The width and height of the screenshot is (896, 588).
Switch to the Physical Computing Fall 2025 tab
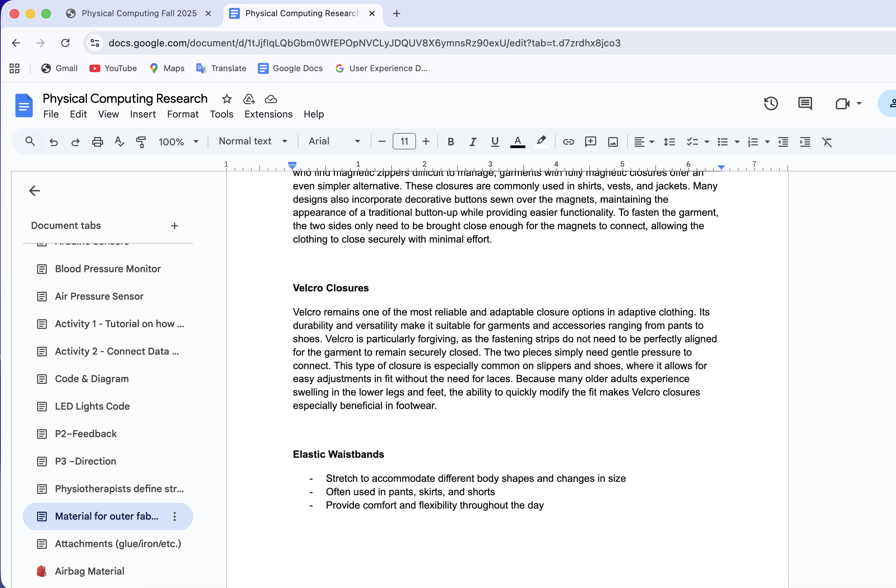point(139,13)
